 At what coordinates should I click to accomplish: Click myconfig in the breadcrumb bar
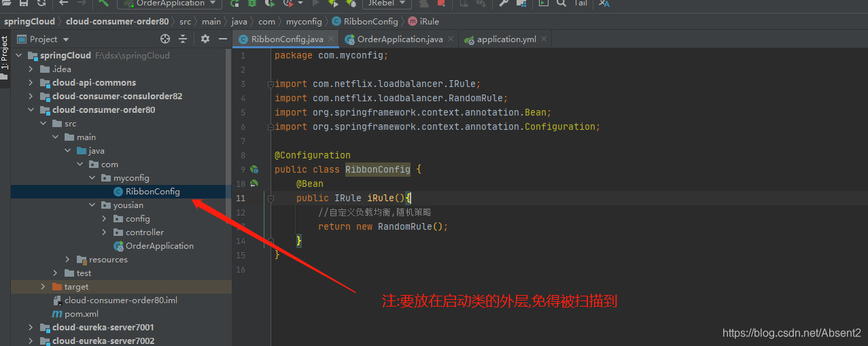point(304,22)
